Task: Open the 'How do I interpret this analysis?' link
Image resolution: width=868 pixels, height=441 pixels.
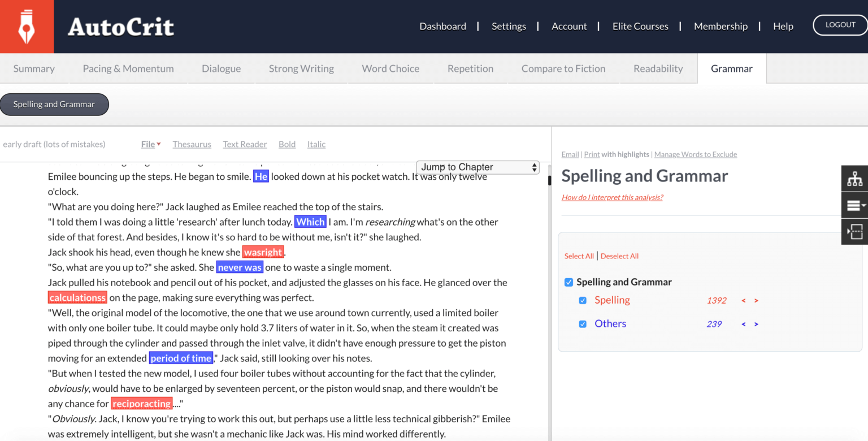Action: coord(612,197)
